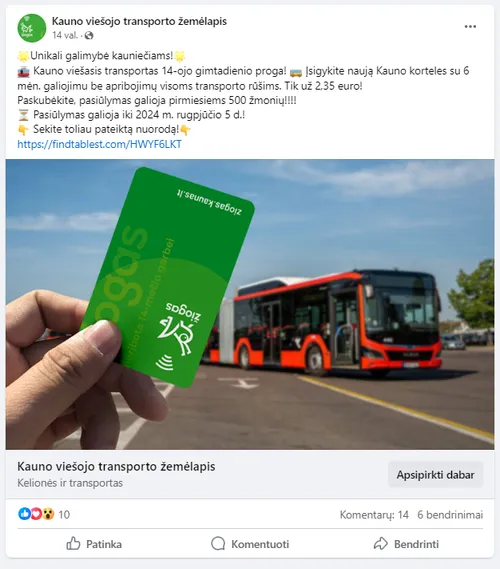500x569 pixels.
Task: Click the speech bubble Komentuoti icon
Action: coord(218,544)
